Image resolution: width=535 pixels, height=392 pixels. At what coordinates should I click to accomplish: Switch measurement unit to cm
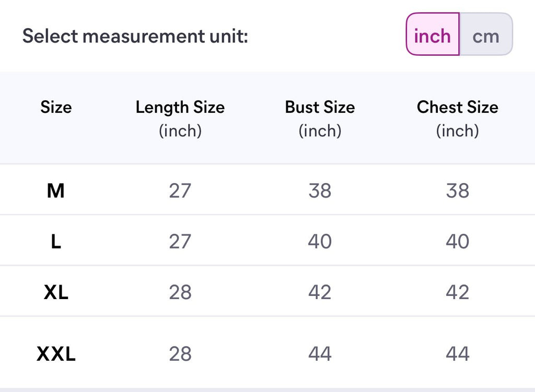(x=486, y=37)
